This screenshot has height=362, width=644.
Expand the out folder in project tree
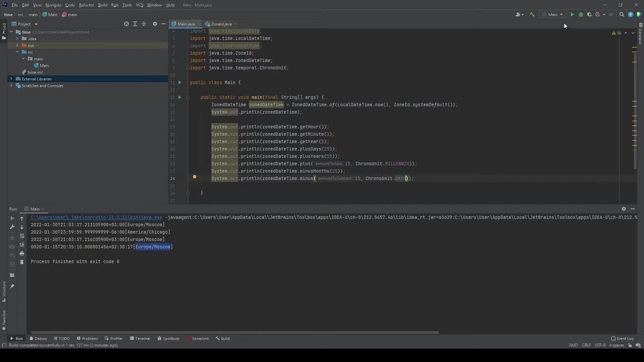click(17, 46)
